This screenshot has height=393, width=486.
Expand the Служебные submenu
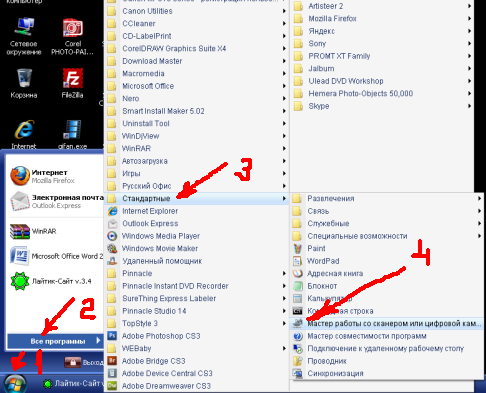point(387,223)
